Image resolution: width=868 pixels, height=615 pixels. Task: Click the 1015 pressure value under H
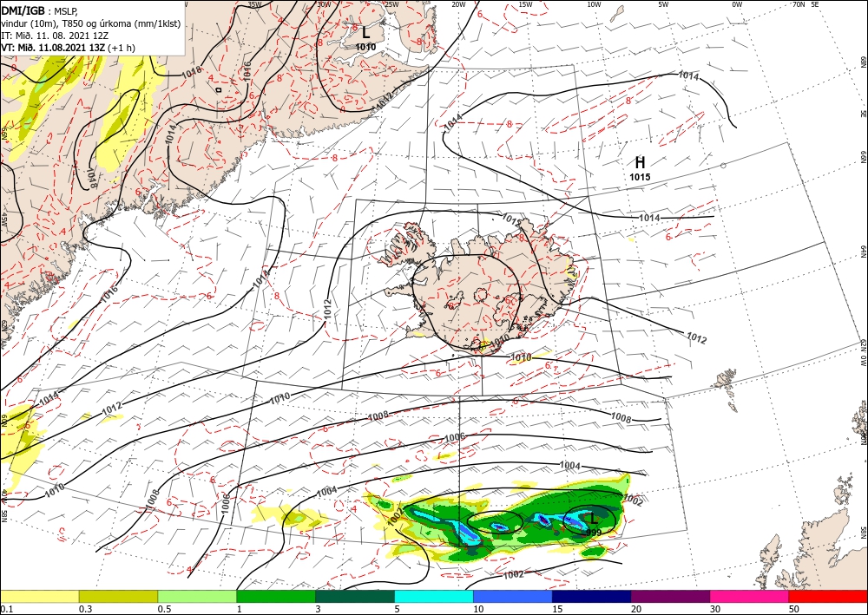point(640,177)
